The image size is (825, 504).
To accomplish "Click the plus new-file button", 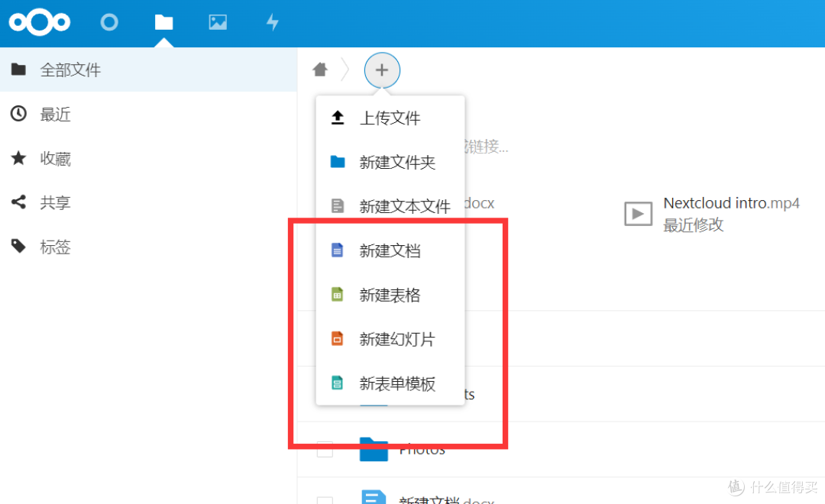I will (x=382, y=70).
